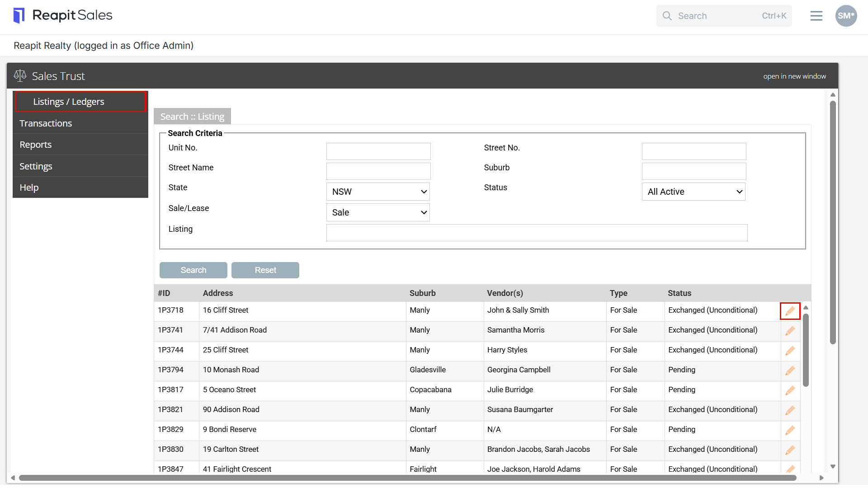
Task: Click the Vendor(s) column header
Action: tap(505, 293)
